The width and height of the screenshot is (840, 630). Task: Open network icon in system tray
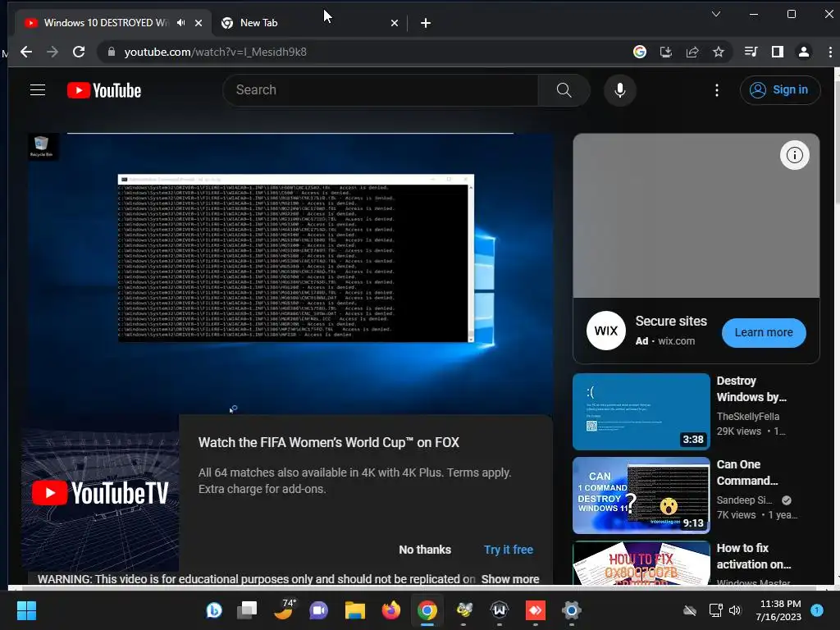(x=715, y=610)
